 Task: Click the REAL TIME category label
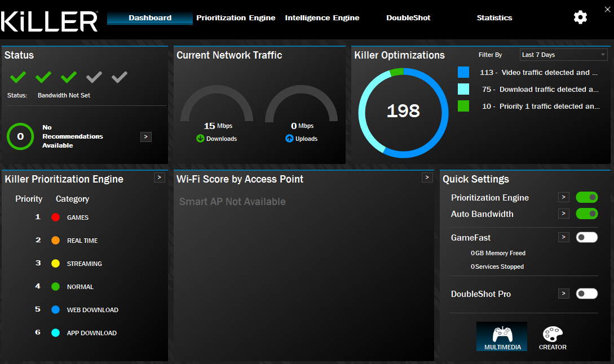[x=82, y=241]
